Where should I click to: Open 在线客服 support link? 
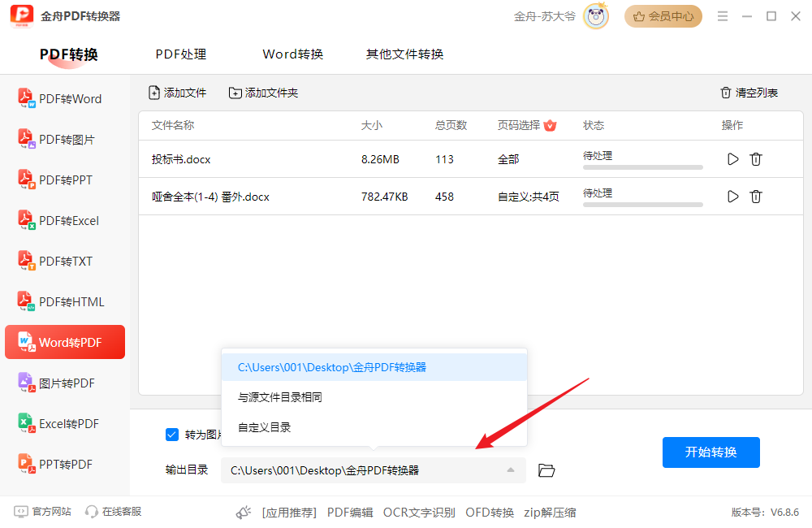(113, 512)
